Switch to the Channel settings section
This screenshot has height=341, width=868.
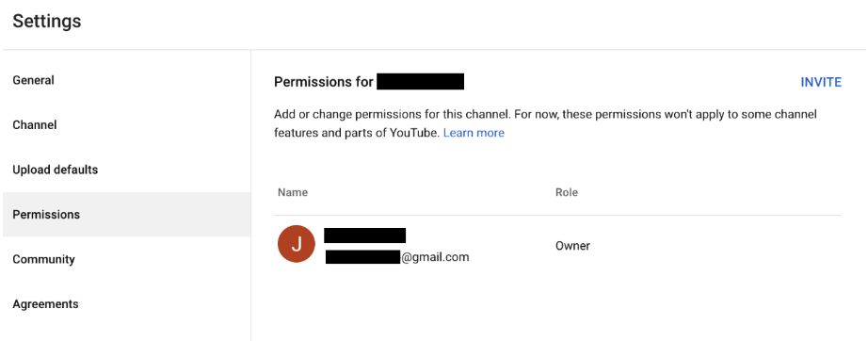pyautogui.click(x=127, y=125)
